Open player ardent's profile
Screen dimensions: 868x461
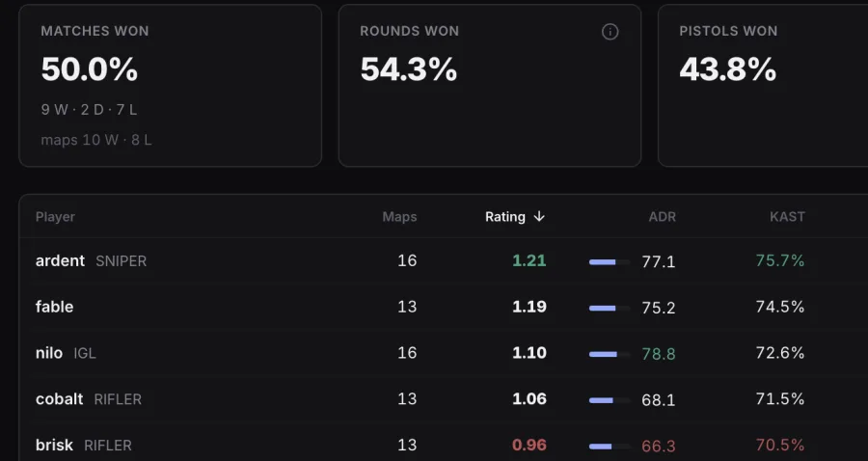(x=61, y=260)
